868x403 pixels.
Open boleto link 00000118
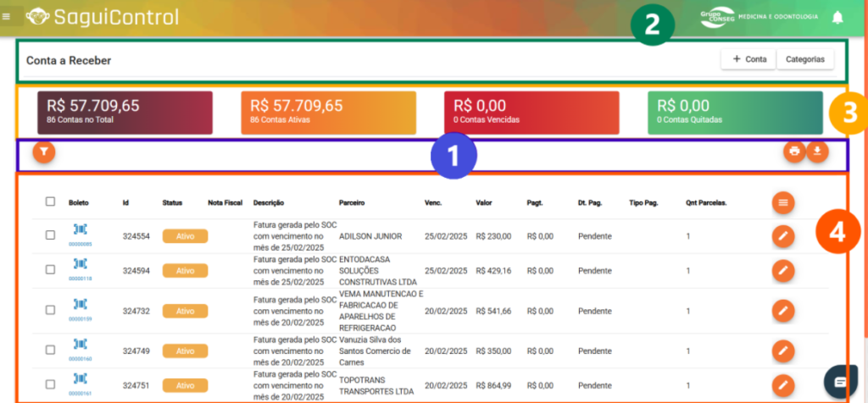[81, 278]
